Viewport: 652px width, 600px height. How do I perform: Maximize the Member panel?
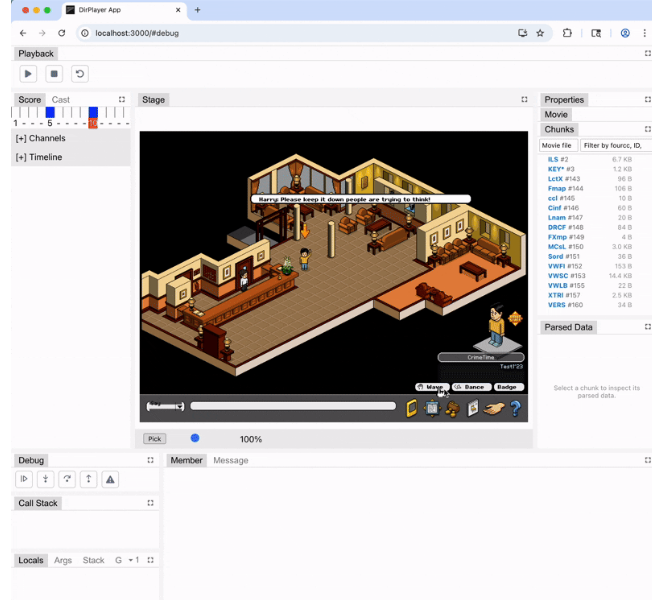pos(647,460)
